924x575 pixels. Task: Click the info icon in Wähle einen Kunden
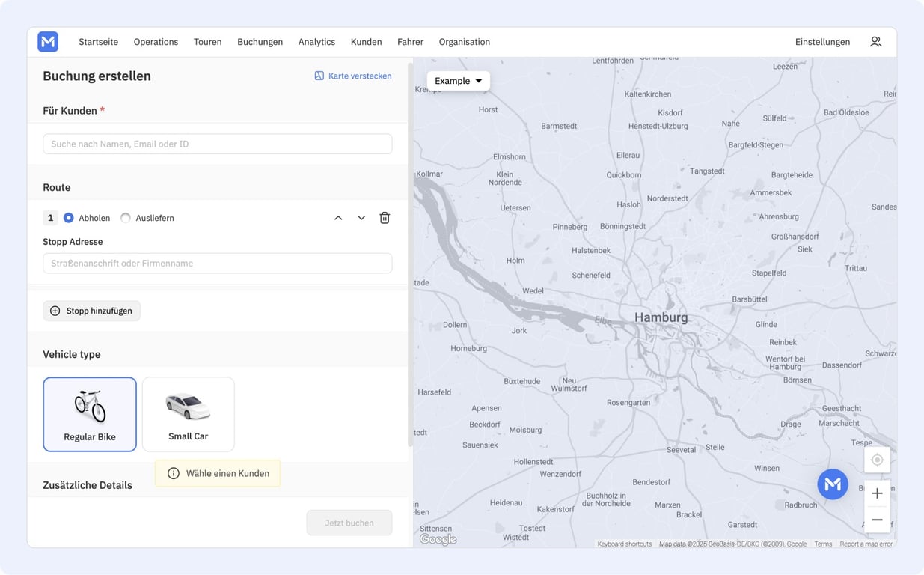pos(174,473)
